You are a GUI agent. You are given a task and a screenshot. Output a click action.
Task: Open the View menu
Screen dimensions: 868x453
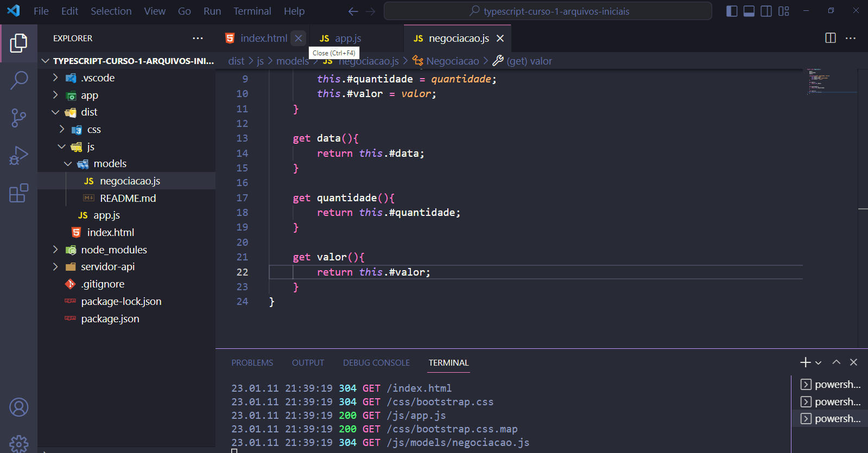(155, 11)
